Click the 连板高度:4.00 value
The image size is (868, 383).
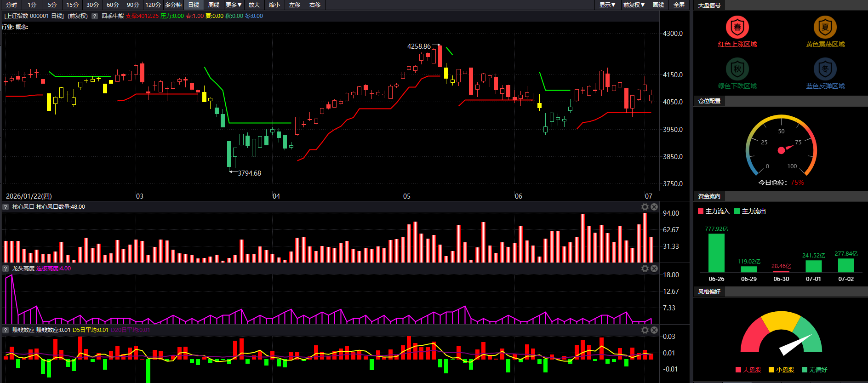[53, 269]
